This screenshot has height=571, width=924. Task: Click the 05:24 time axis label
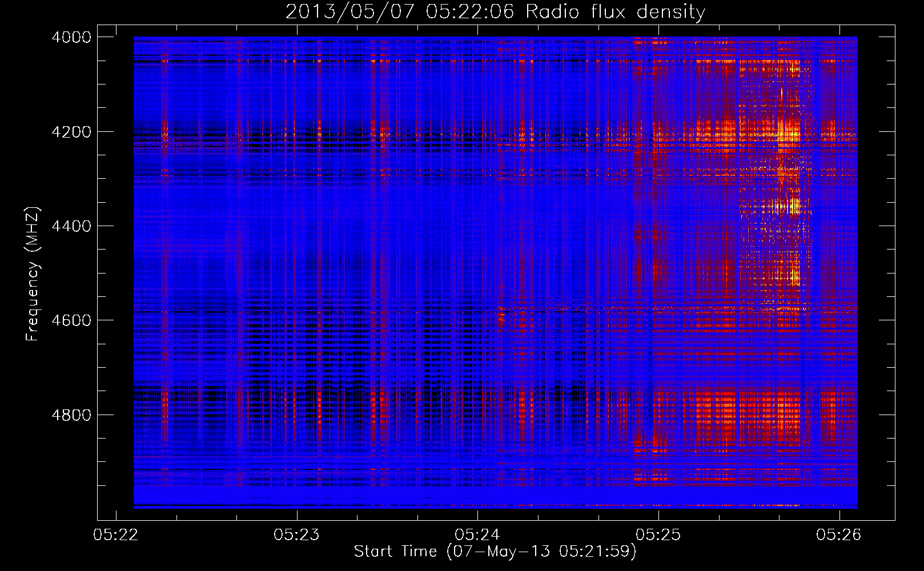point(477,534)
